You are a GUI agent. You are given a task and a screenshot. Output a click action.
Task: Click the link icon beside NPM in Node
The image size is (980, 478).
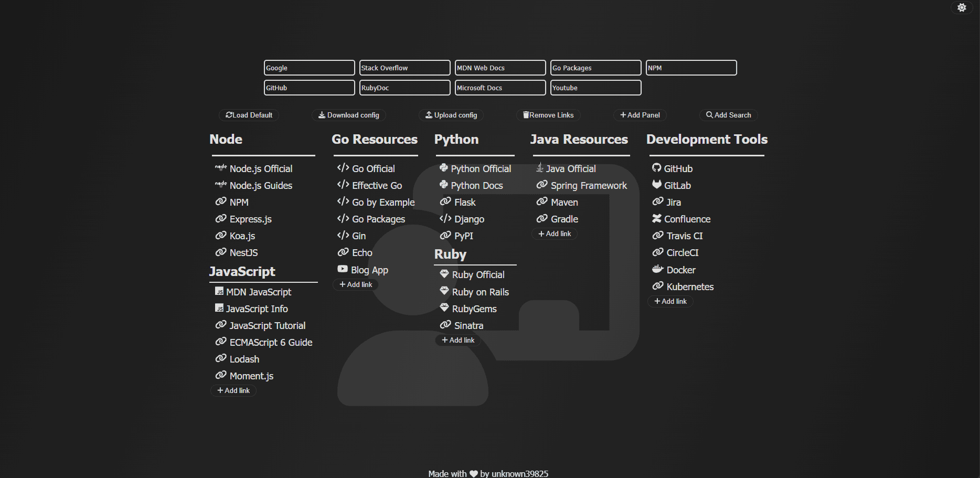[221, 201]
